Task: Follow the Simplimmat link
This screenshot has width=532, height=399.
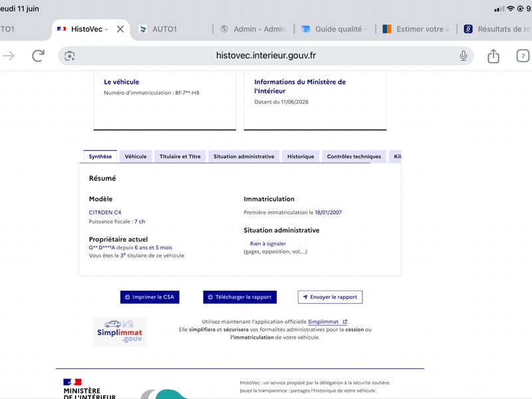Action: (327, 322)
